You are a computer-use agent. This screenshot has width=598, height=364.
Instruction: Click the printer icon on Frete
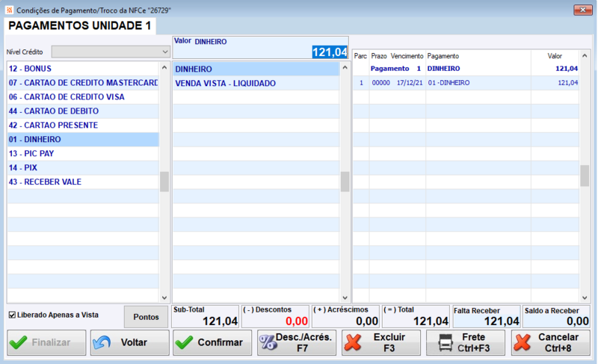pyautogui.click(x=446, y=342)
